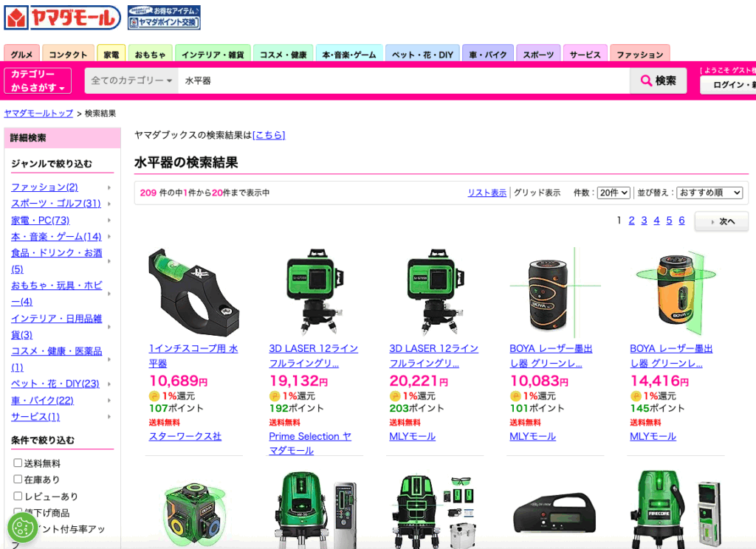756x549 pixels.
Task: Click the point coin icon under 19,132円
Action: coord(275,396)
